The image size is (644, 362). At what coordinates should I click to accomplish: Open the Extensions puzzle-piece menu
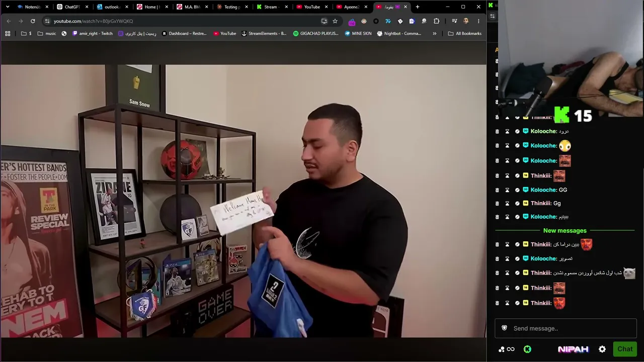coord(436,21)
